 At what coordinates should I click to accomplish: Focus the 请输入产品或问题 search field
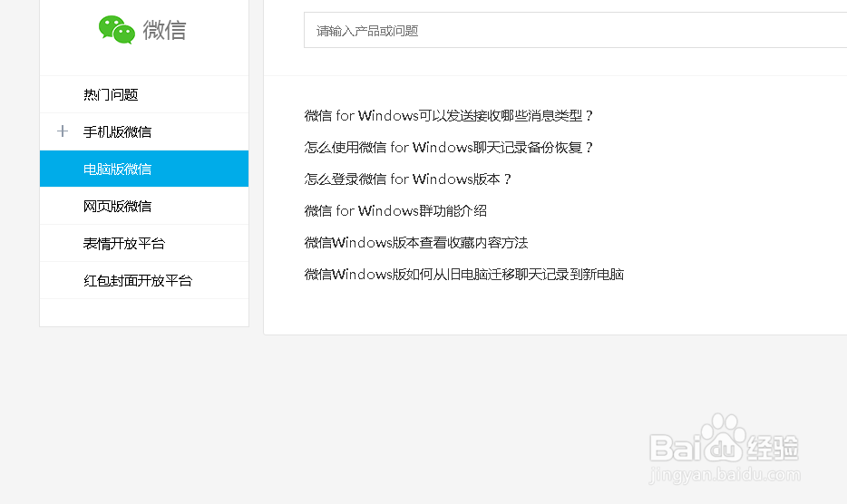point(575,30)
